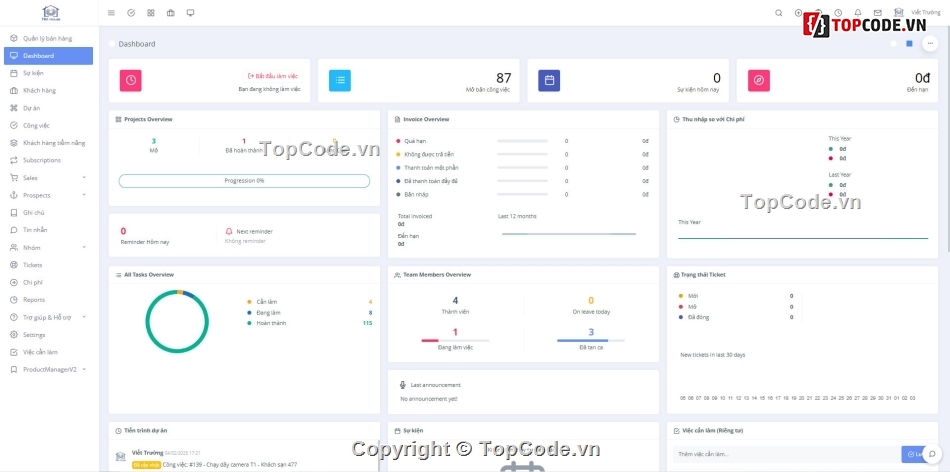Click the On leave today count
Viewport: 950px width, 472px height.
591,301
